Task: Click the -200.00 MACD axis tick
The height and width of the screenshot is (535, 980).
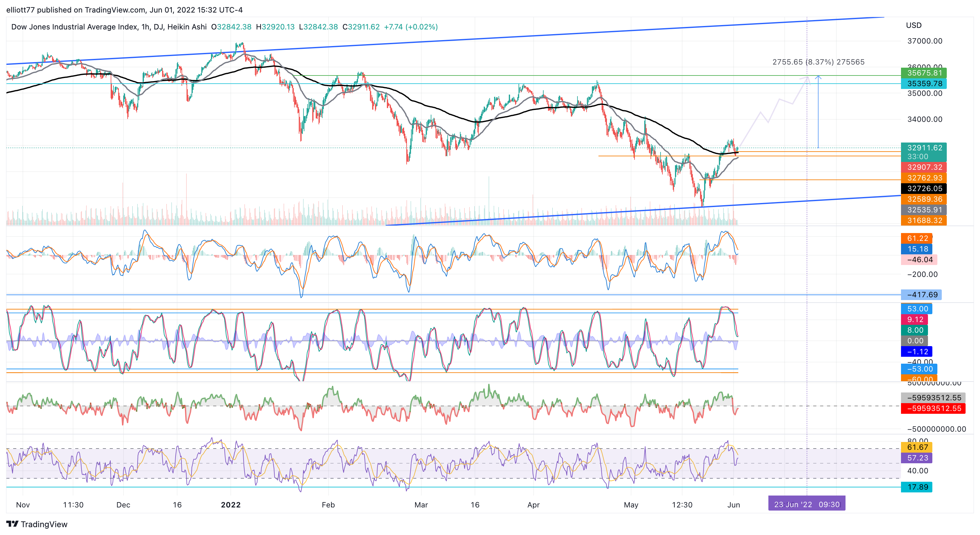Action: coord(923,274)
